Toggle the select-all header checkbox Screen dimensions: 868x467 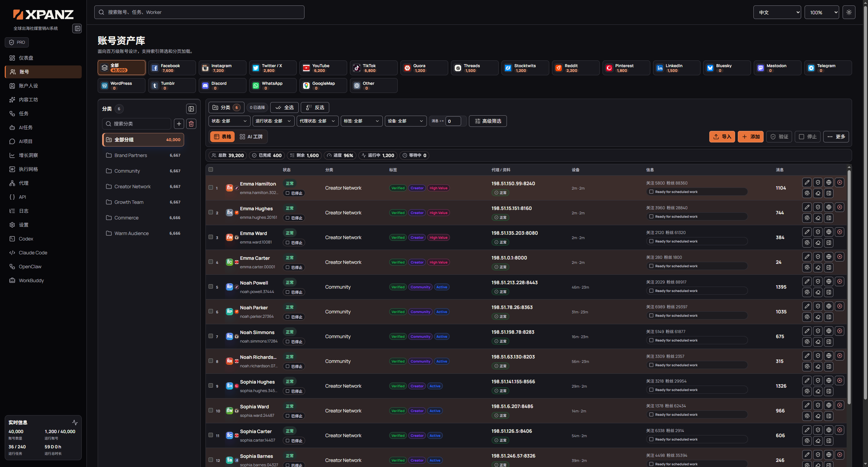pyautogui.click(x=211, y=170)
